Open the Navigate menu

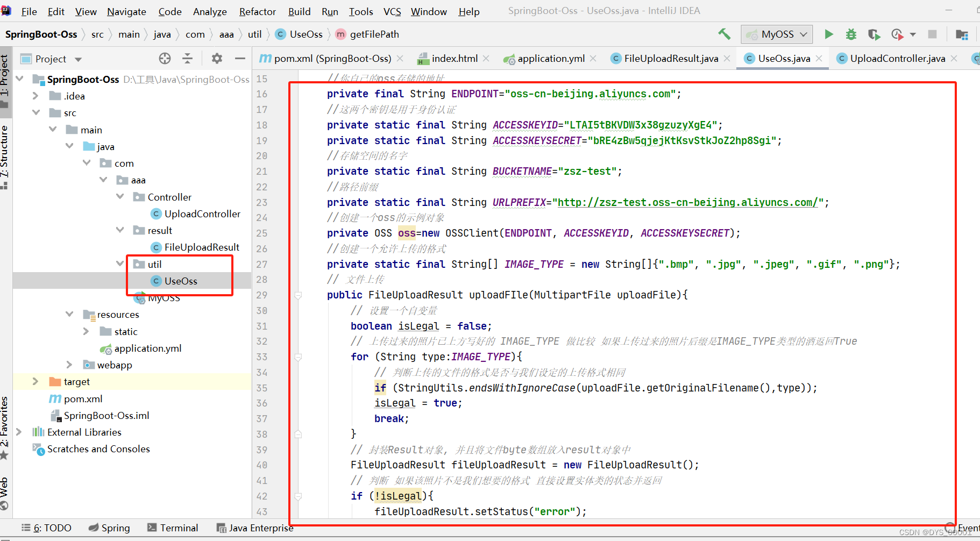pos(126,11)
